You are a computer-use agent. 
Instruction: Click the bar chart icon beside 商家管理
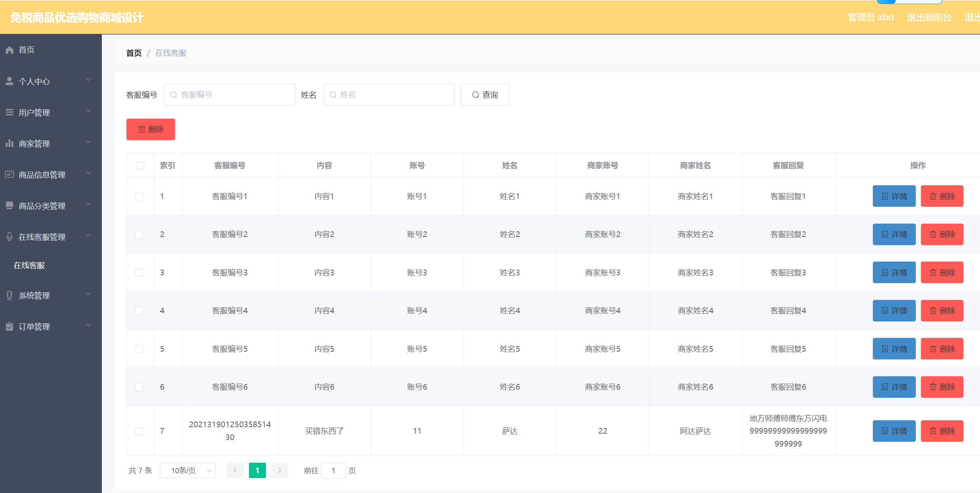pyautogui.click(x=9, y=143)
